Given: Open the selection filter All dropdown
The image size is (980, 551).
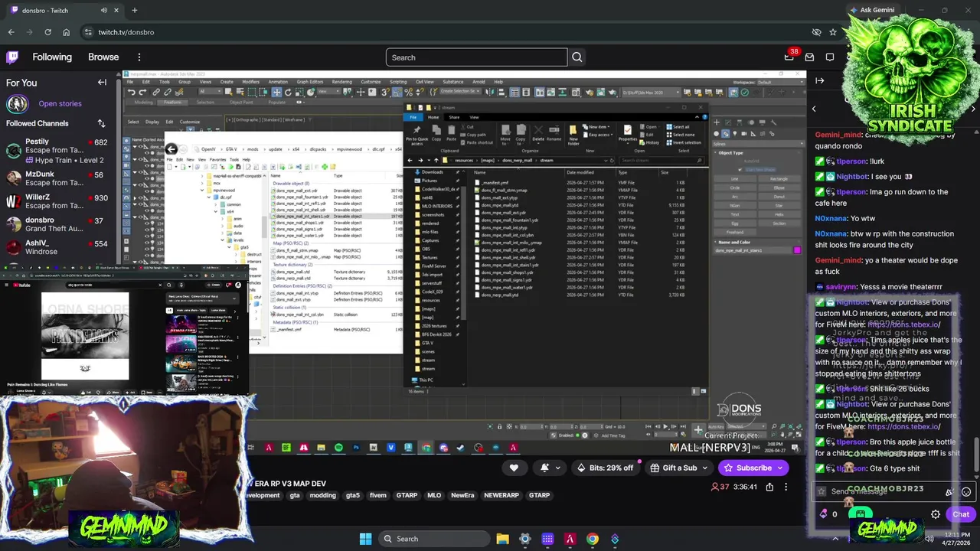Looking at the screenshot, I should coord(211,91).
